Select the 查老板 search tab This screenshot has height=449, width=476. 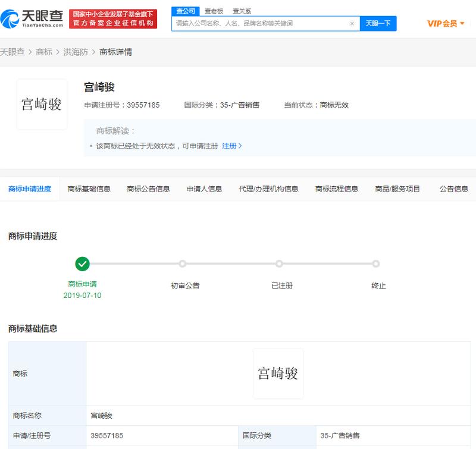click(x=214, y=11)
